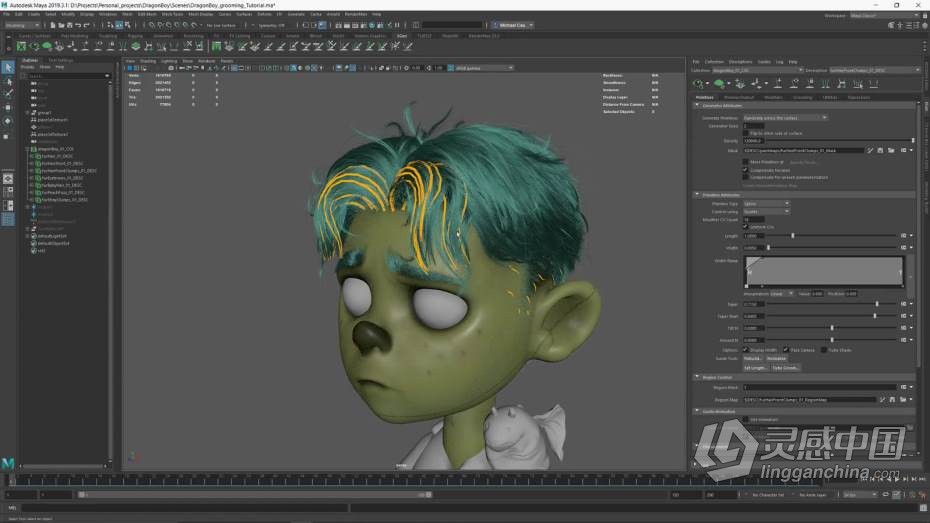Enable Flip to other side of surface
This screenshot has height=523, width=930.
click(x=746, y=133)
